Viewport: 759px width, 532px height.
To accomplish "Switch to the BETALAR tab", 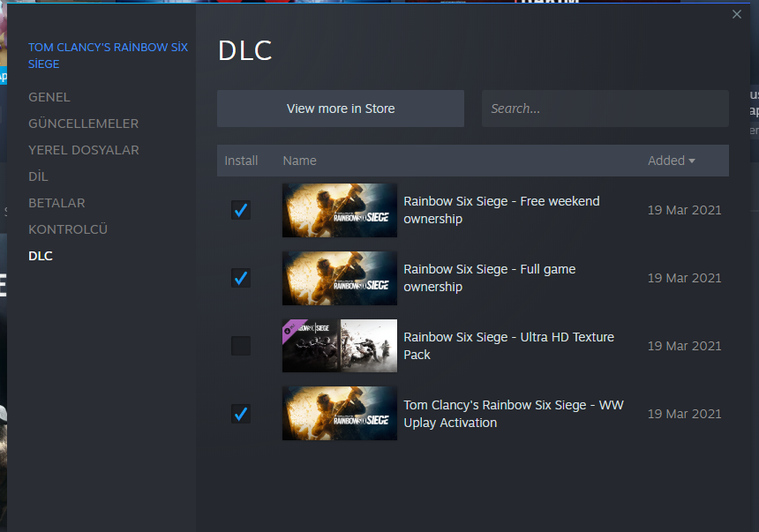I will point(56,203).
